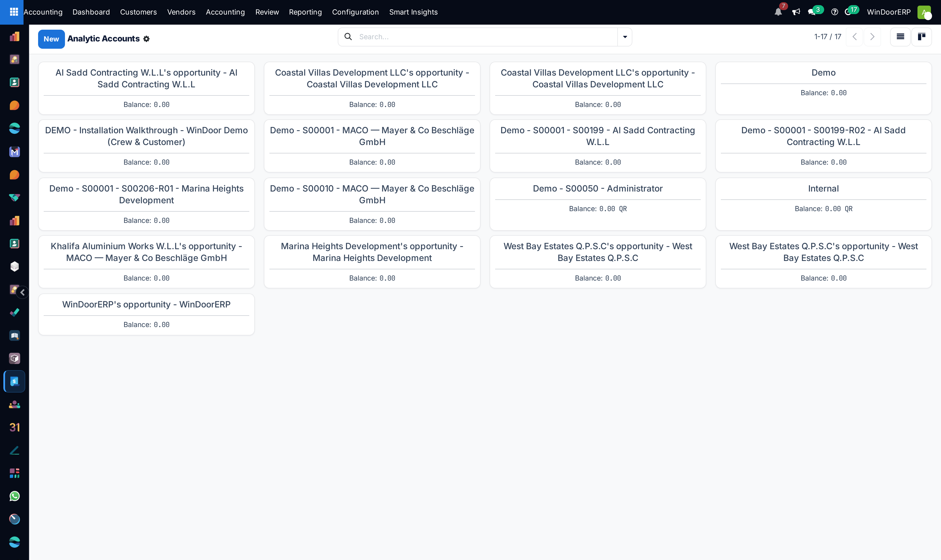This screenshot has width=941, height=560.
Task: Open the Dashboards tiles app in sidebar
Action: [x=14, y=473]
